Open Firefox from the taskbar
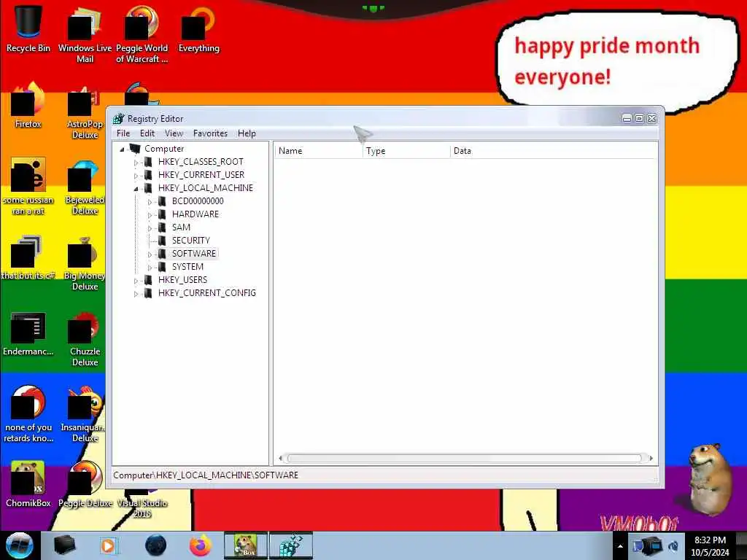Image resolution: width=747 pixels, height=560 pixels. point(201,545)
